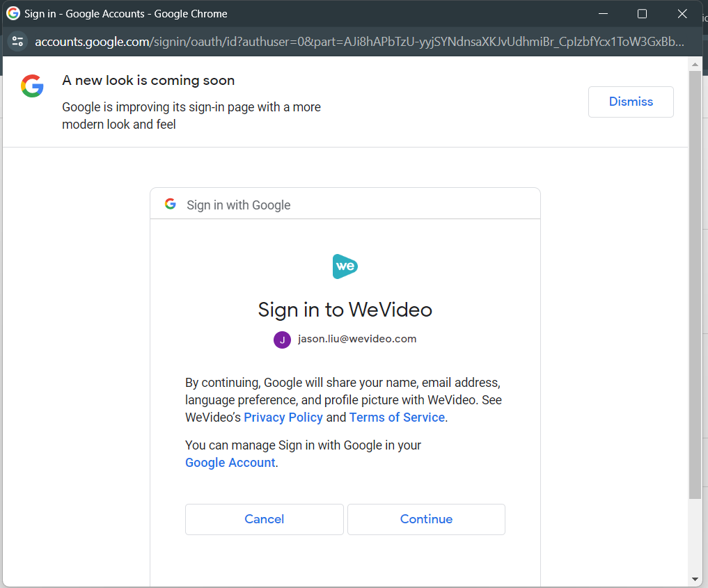Continue signing in to WeVideo
The height and width of the screenshot is (588, 708).
point(426,519)
